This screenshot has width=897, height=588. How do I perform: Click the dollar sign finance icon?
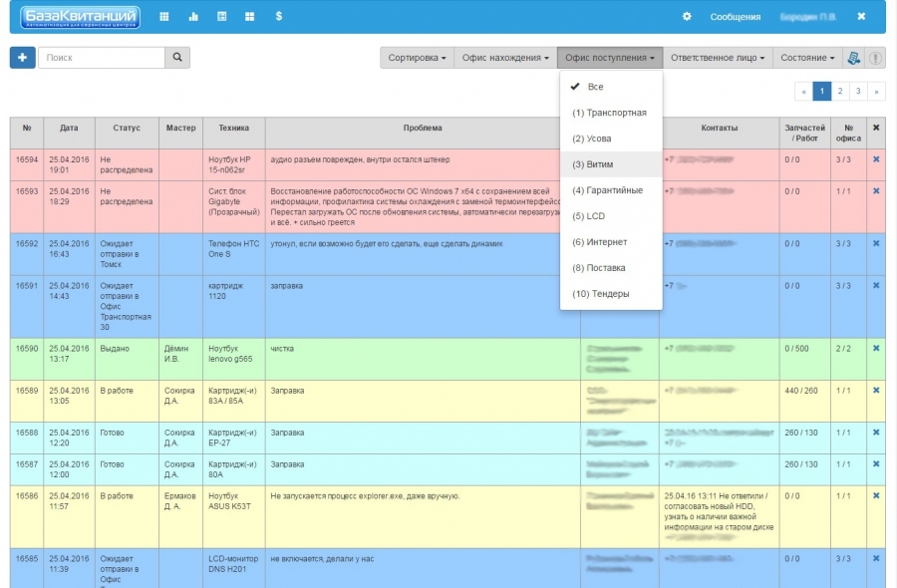pos(278,17)
